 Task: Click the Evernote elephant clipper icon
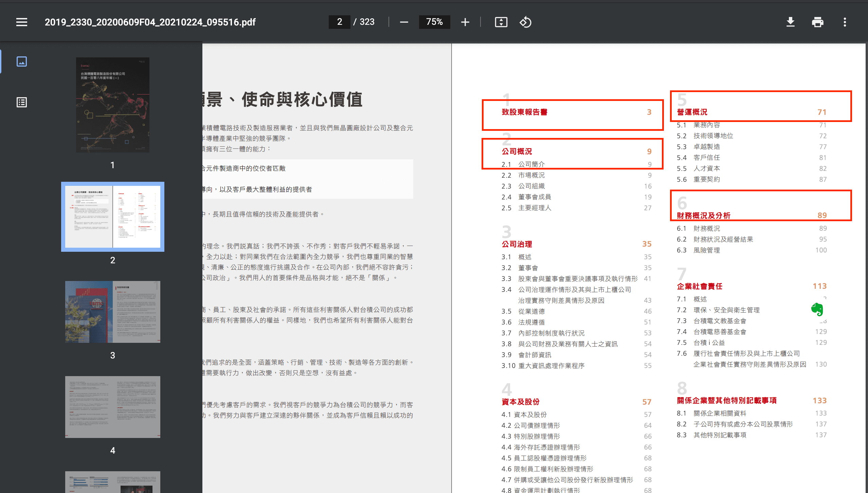[817, 309]
